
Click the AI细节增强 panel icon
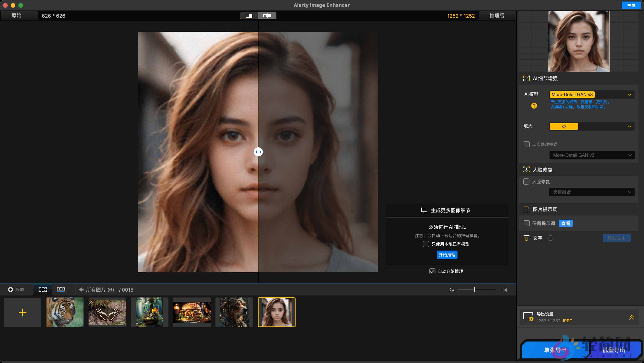click(x=527, y=78)
